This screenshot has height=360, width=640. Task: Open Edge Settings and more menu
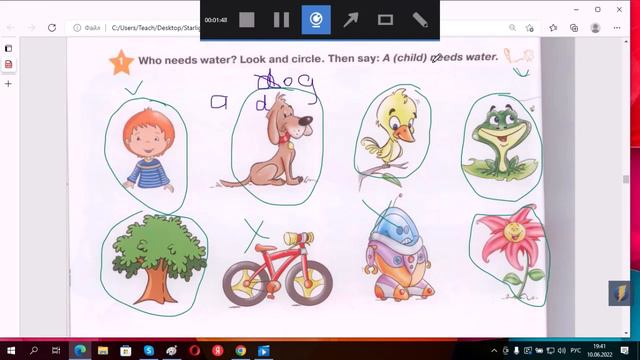[x=617, y=28]
